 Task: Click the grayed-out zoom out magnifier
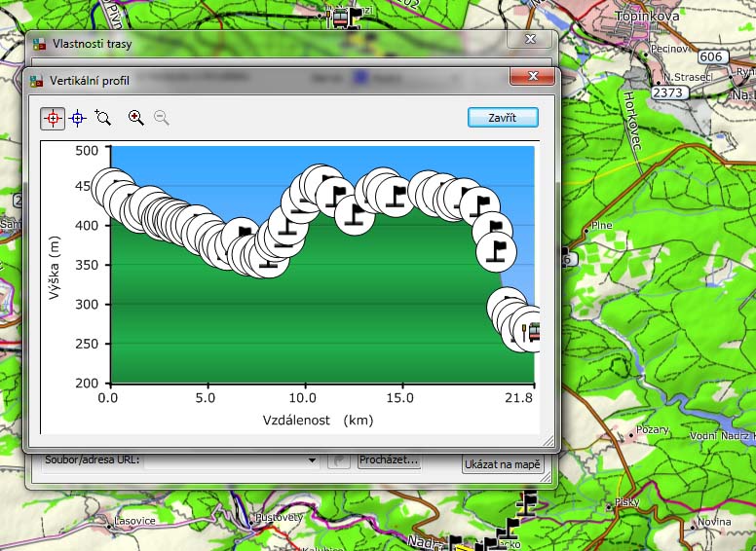pyautogui.click(x=162, y=118)
